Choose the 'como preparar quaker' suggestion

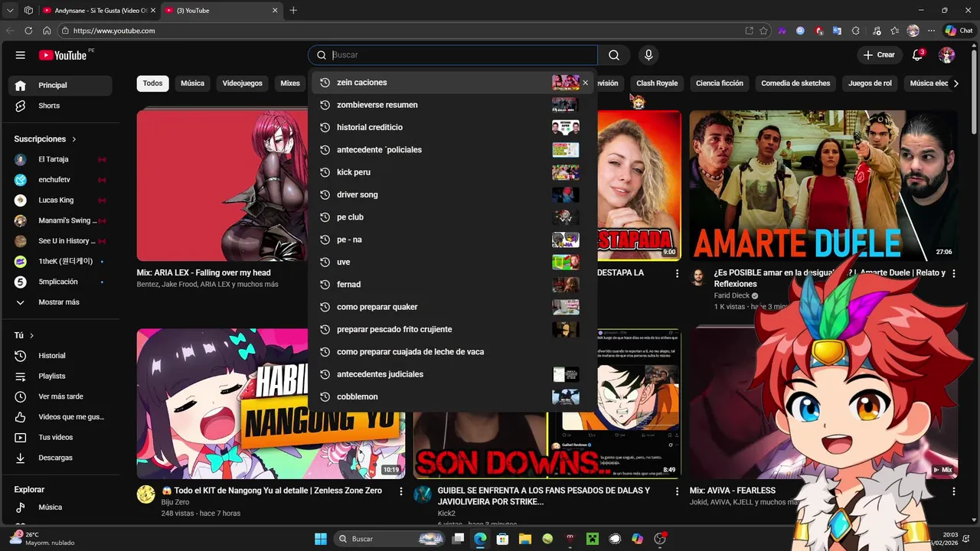tap(452, 307)
